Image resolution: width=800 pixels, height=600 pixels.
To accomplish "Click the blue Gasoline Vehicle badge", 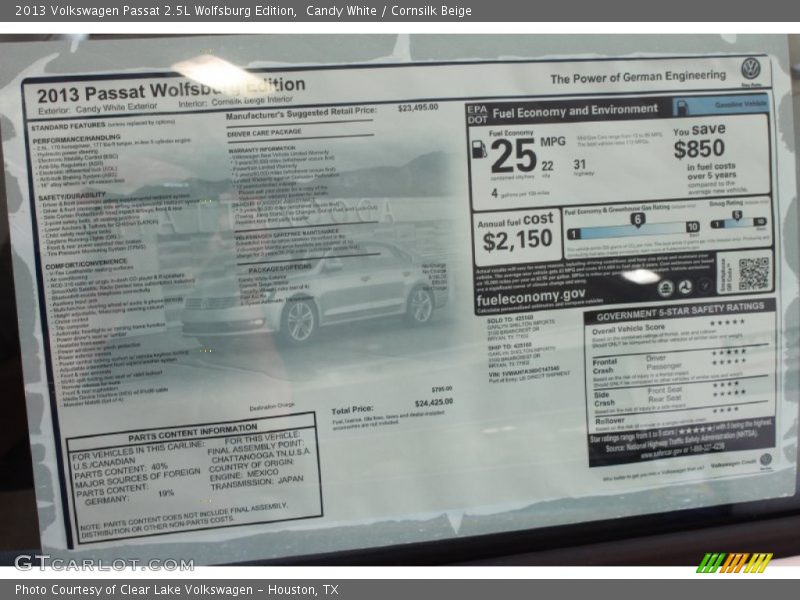I will point(720,105).
